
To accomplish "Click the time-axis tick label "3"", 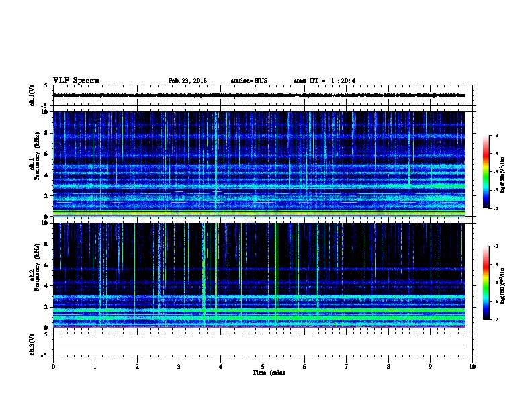I will 179,367.
